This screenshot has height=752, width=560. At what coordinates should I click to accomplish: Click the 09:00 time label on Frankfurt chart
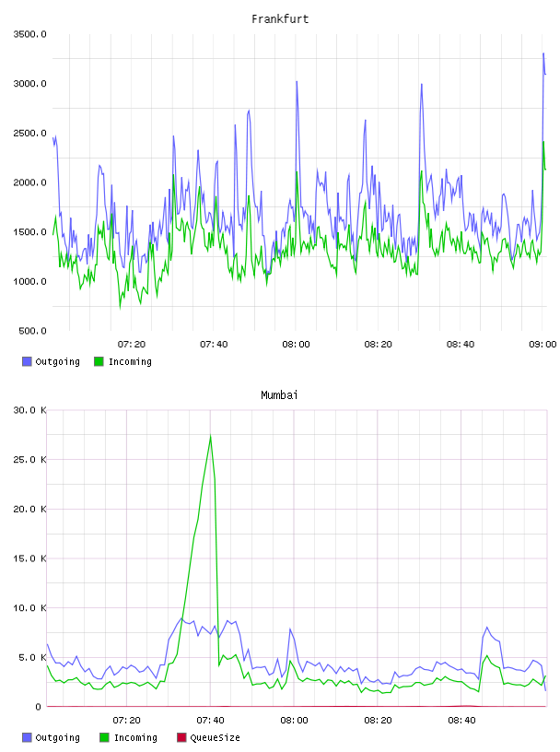542,344
